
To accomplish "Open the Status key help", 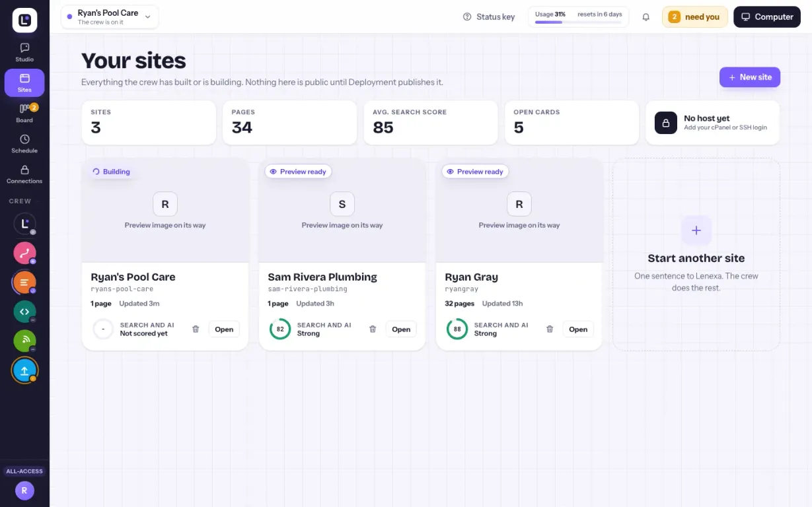I will click(x=489, y=17).
